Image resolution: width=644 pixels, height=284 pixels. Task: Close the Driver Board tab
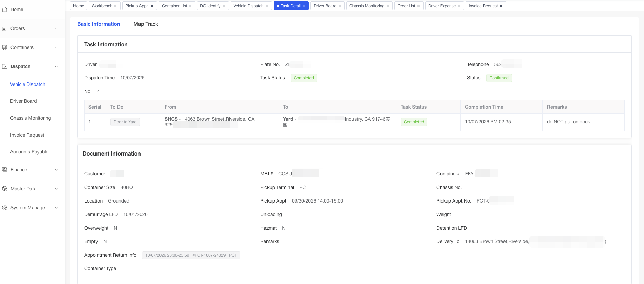tap(340, 6)
